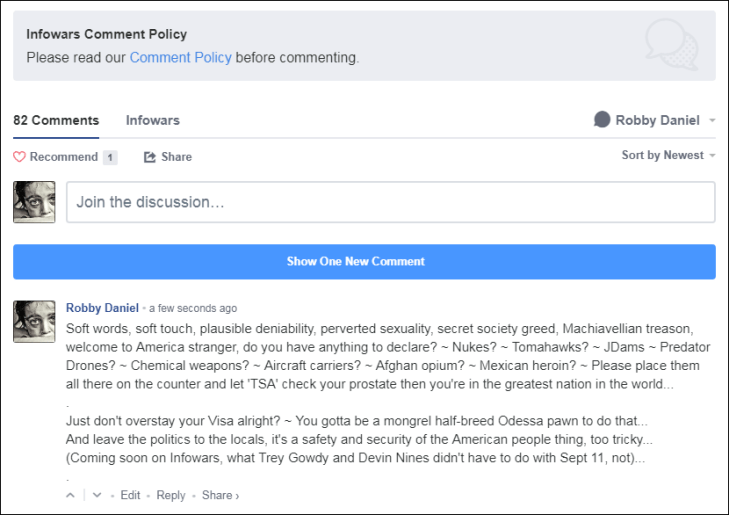The width and height of the screenshot is (729, 515).
Task: Click your avatar beside the discussion box
Action: 34,202
